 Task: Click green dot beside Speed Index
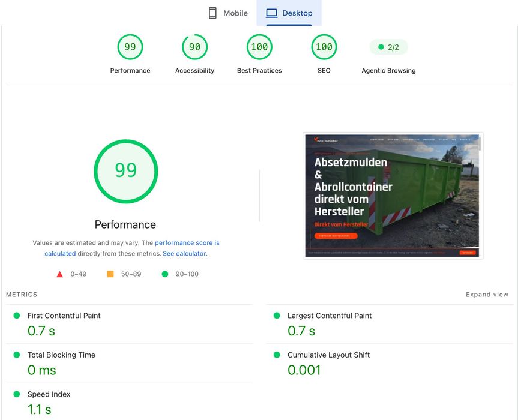click(x=17, y=394)
